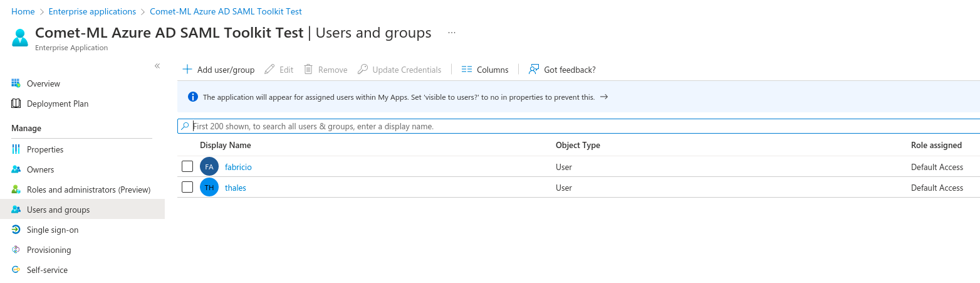Click the Self-service icon

(x=16, y=270)
